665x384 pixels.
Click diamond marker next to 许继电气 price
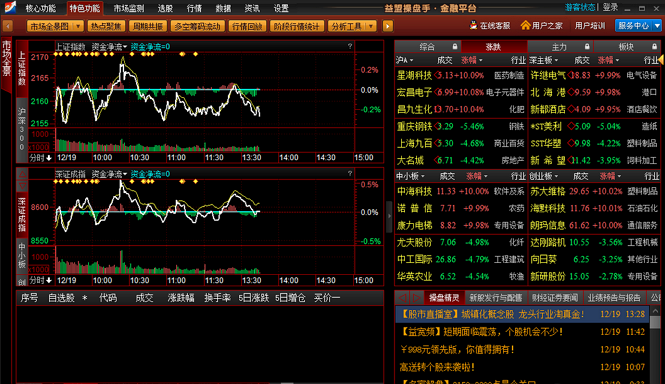tap(571, 76)
